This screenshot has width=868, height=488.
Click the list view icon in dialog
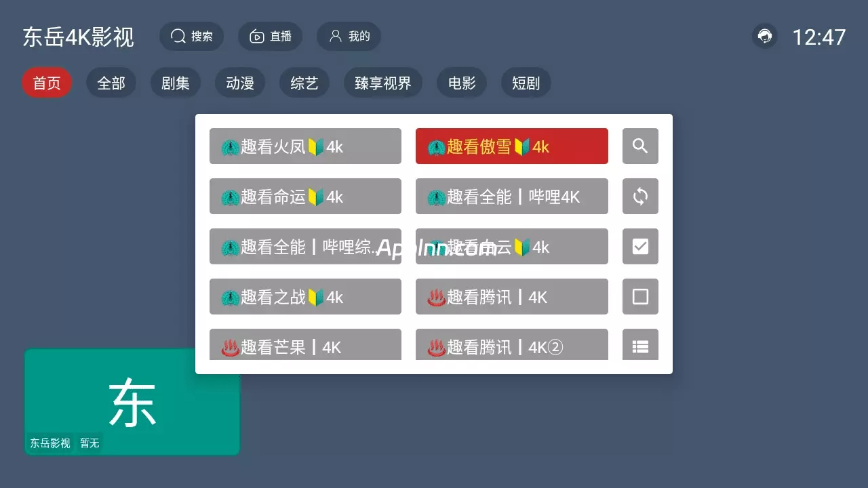640,345
